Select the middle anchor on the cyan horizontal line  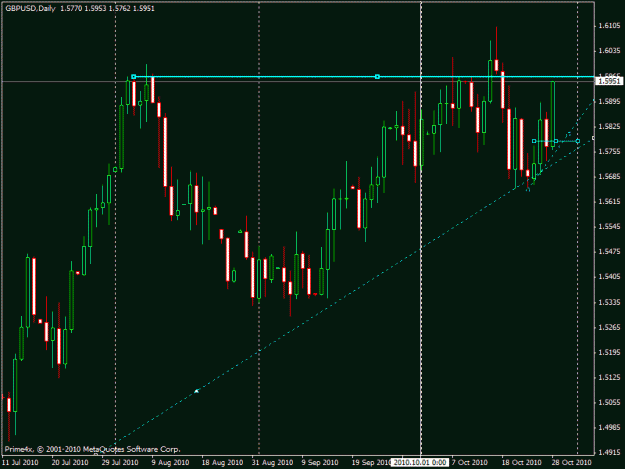tap(377, 77)
